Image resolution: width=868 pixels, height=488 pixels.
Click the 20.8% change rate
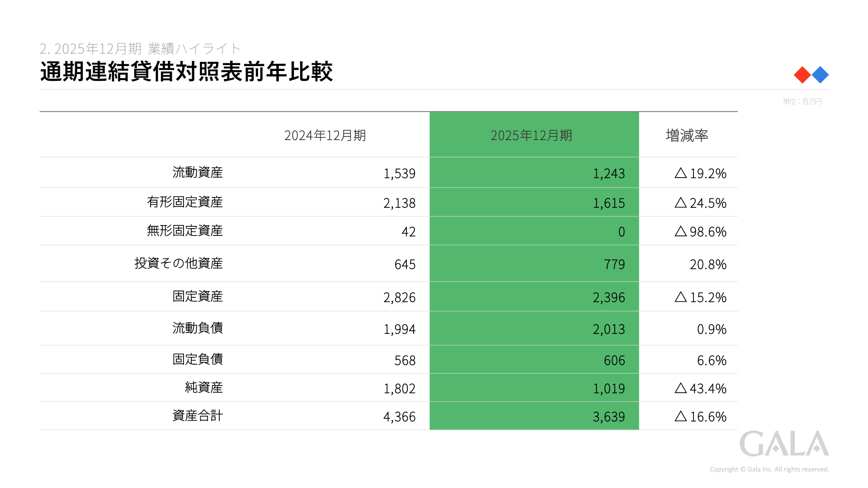708,264
